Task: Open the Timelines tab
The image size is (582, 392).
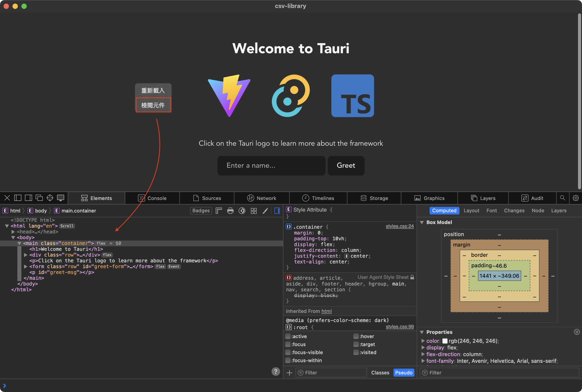Action: tap(318, 198)
